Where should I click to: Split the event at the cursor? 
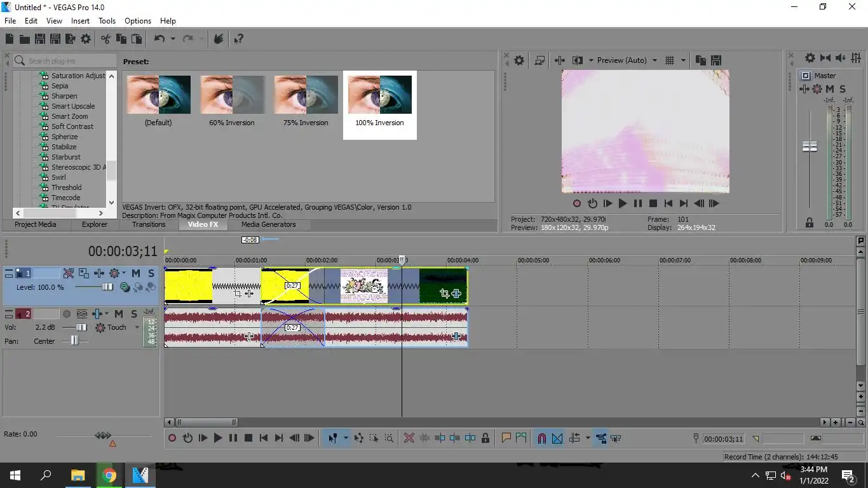click(470, 438)
